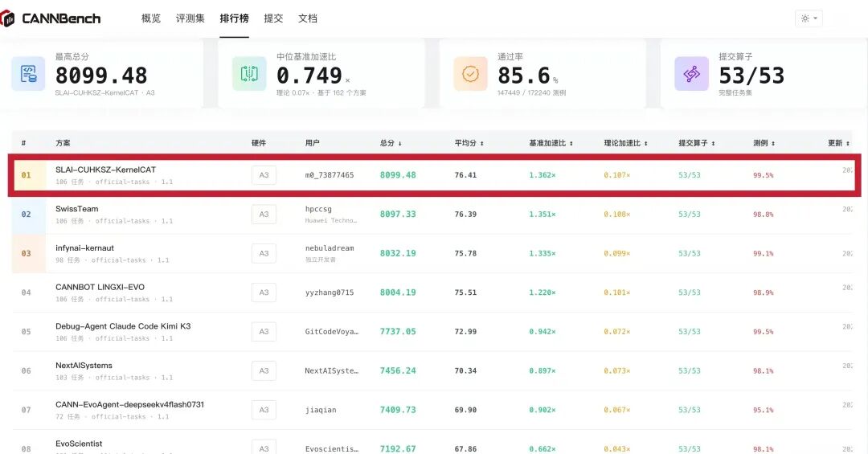This screenshot has height=454, width=868.
Task: Sort by 平均分 column
Action: [469, 143]
